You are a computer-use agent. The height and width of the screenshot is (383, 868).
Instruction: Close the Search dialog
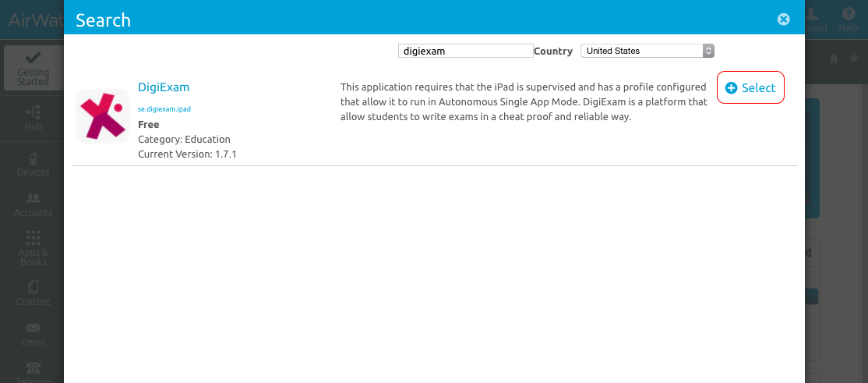pos(783,20)
